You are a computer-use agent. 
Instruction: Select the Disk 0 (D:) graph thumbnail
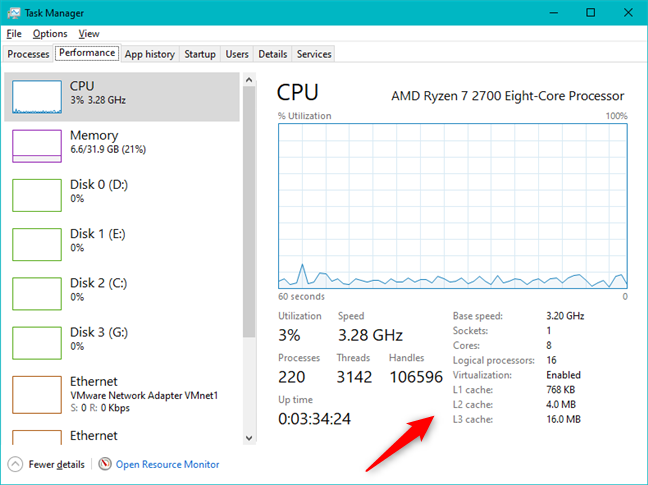coord(37,195)
